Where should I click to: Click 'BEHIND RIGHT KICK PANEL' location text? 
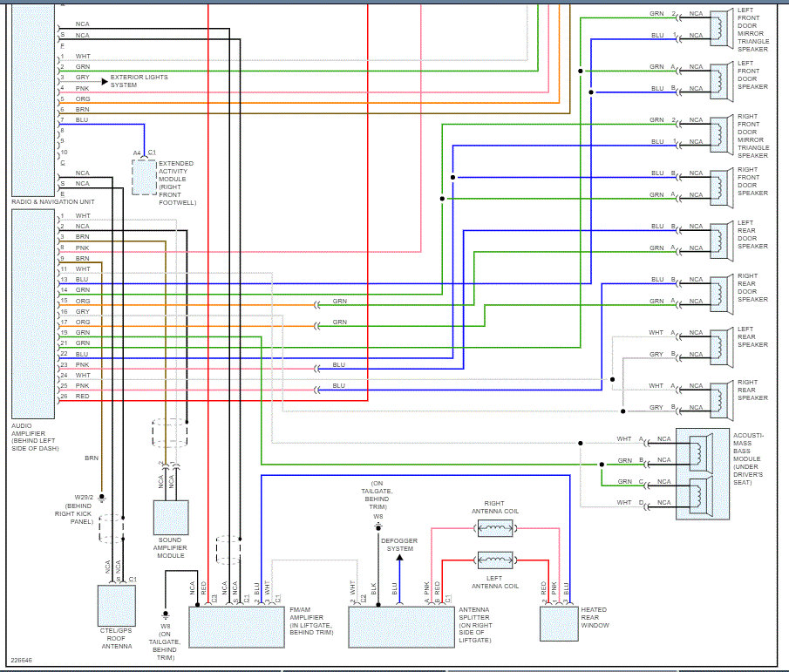pyautogui.click(x=74, y=513)
